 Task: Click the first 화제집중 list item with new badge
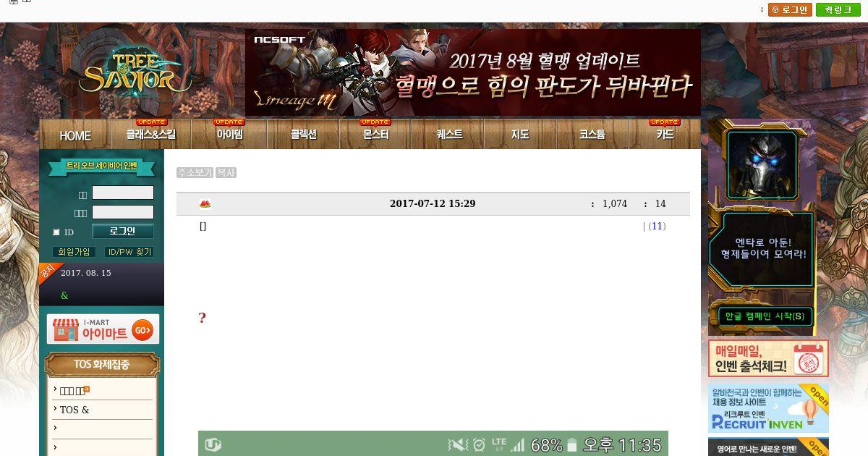point(75,391)
